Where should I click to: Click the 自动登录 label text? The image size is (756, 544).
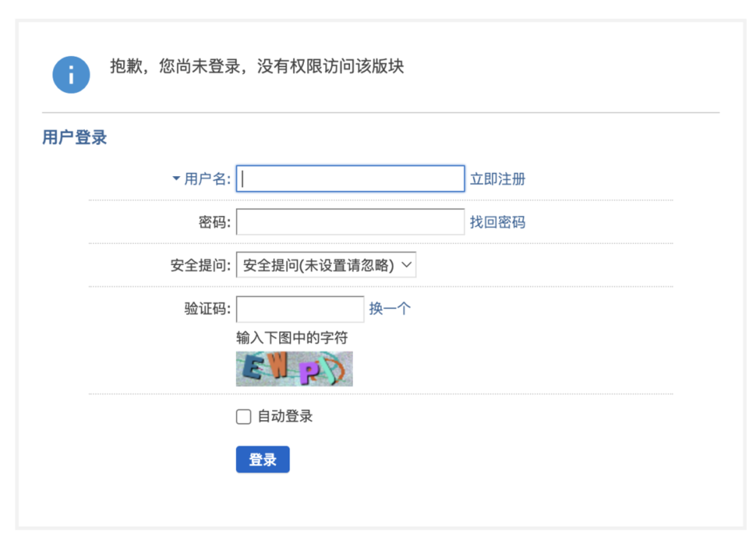click(285, 416)
